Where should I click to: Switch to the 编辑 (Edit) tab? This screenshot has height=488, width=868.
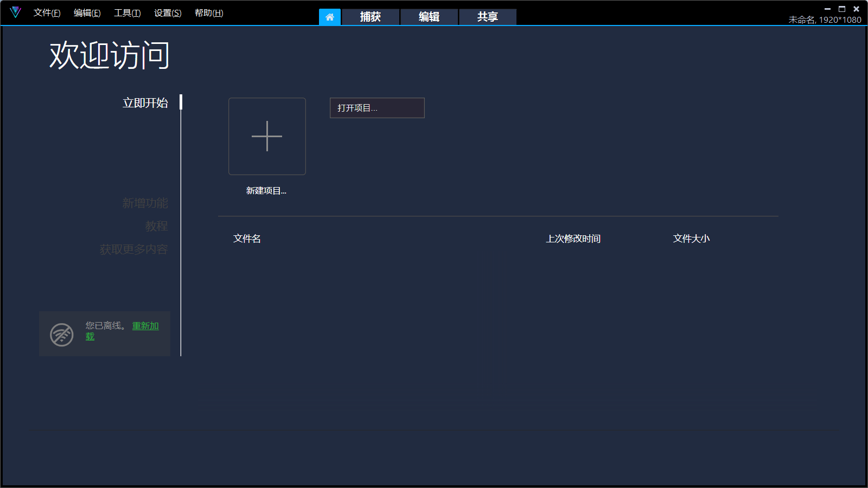pyautogui.click(x=429, y=17)
